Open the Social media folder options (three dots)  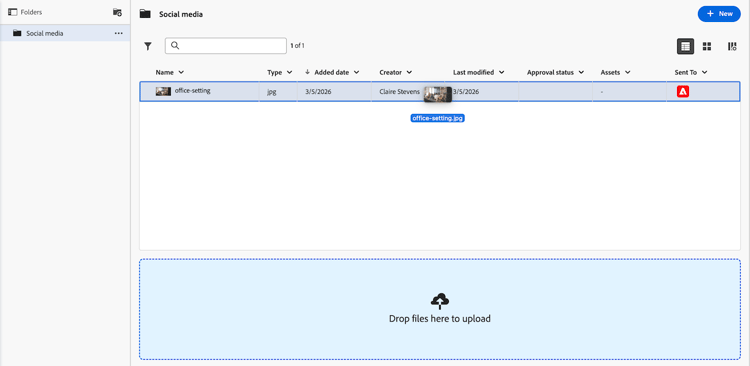click(119, 33)
